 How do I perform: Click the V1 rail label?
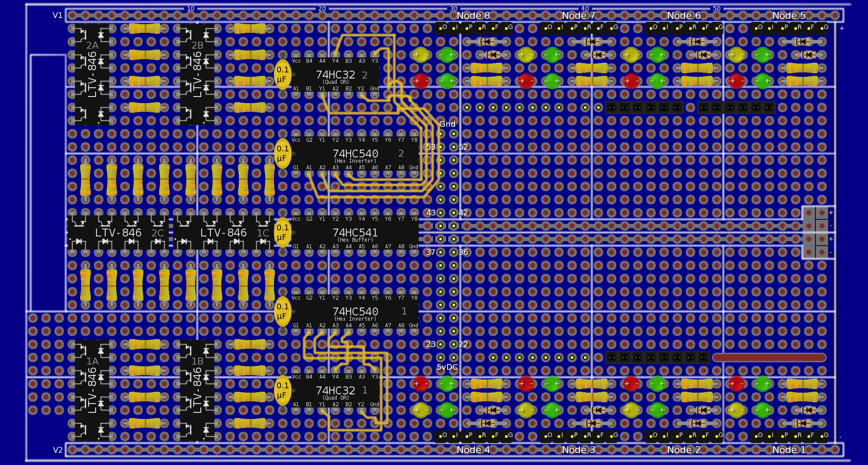coord(58,15)
